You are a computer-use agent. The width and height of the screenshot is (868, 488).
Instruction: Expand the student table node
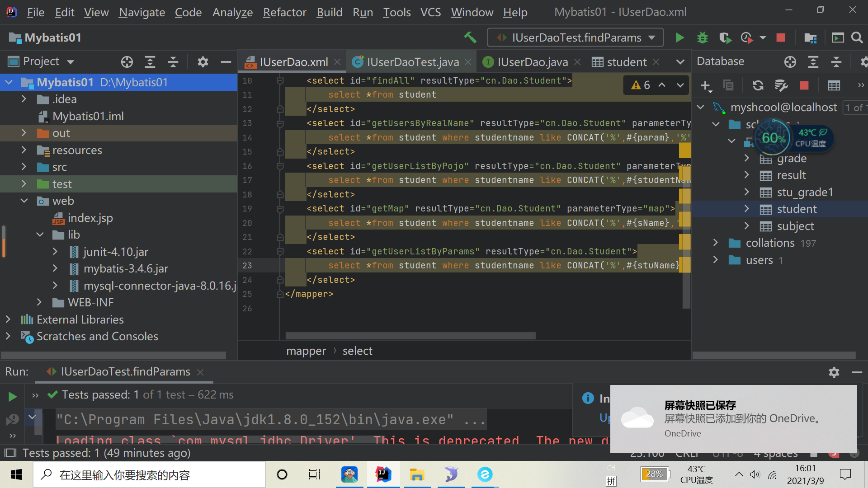pyautogui.click(x=747, y=209)
